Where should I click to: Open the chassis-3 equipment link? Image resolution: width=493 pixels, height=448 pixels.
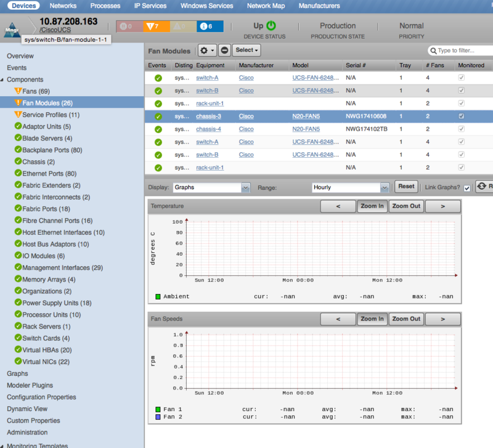[208, 116]
